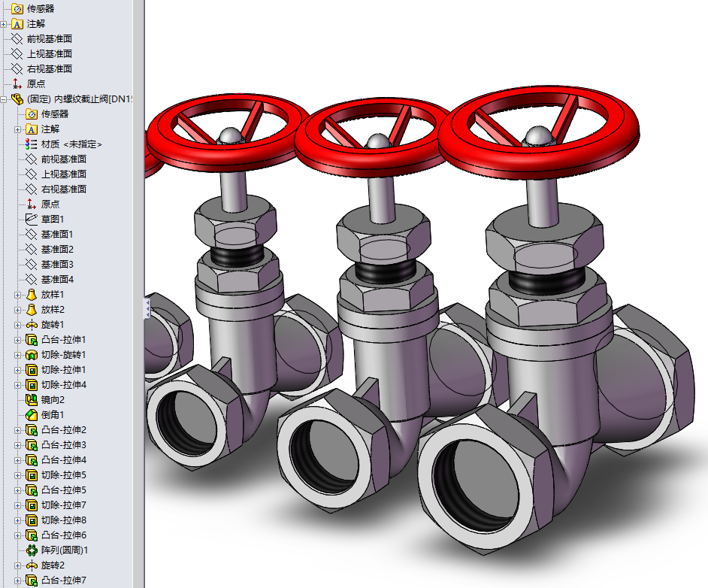The image size is (708, 588).
Task: Click the 阵列(圆周)1 circular pattern icon
Action: click(32, 550)
